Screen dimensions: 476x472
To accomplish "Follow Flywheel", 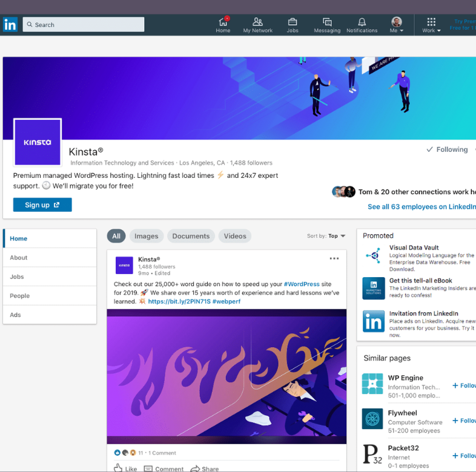I will (464, 421).
